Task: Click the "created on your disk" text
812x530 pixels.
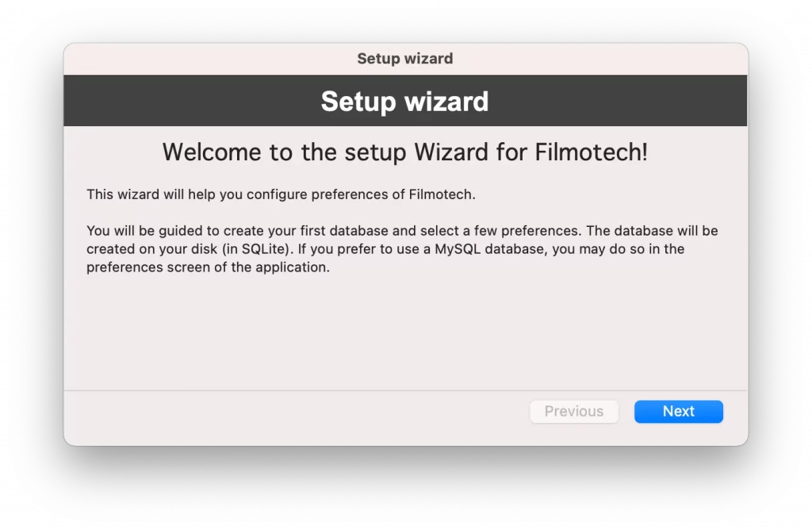Action: click(x=149, y=249)
